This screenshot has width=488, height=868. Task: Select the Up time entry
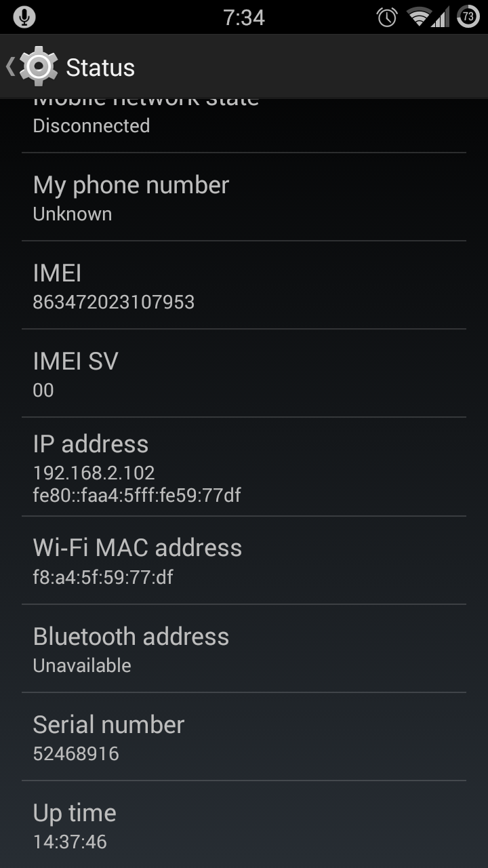point(244,825)
